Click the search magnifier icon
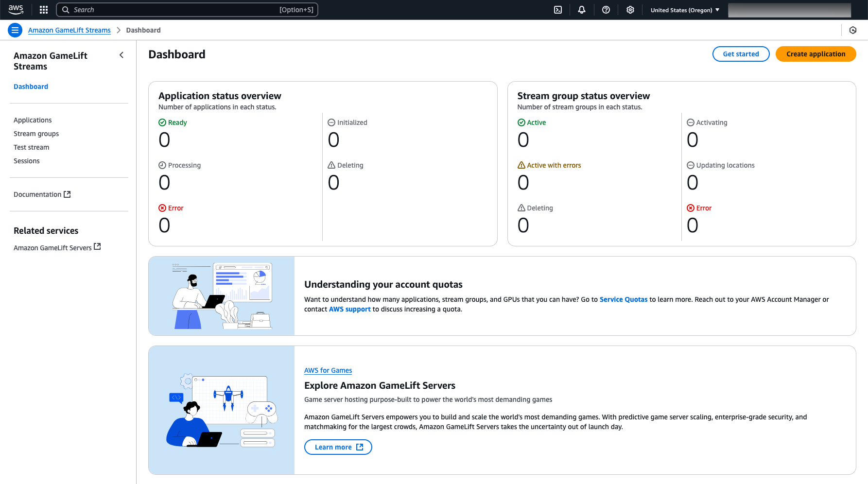The height and width of the screenshot is (484, 868). [x=66, y=10]
